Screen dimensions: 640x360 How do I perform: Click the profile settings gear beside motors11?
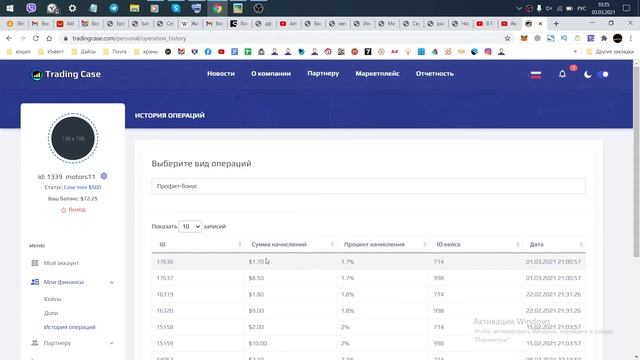click(x=104, y=176)
